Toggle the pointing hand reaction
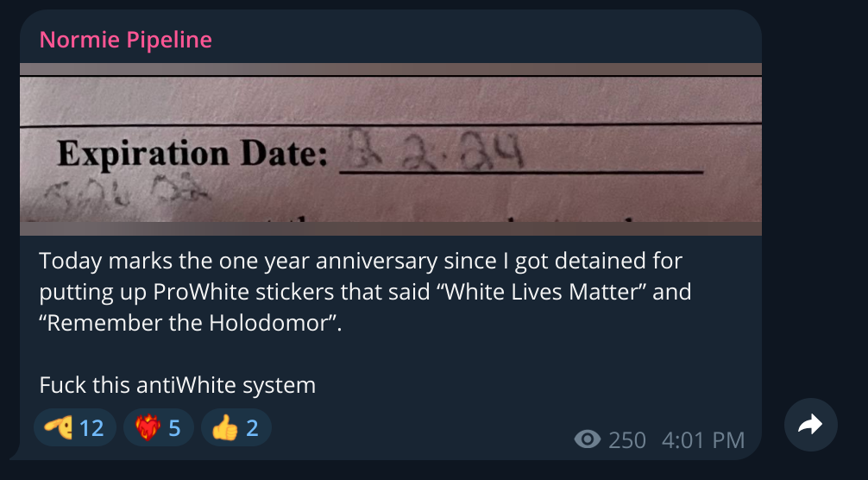Image resolution: width=868 pixels, height=480 pixels. (74, 427)
